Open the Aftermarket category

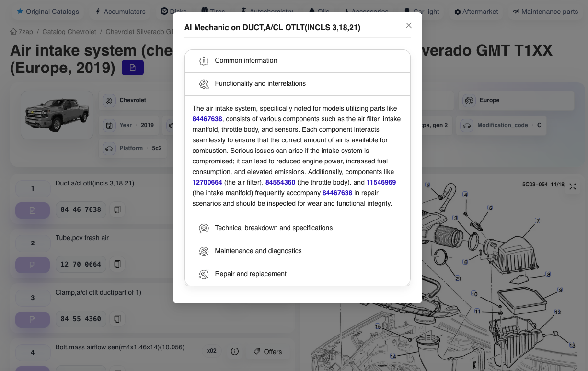pos(476,12)
